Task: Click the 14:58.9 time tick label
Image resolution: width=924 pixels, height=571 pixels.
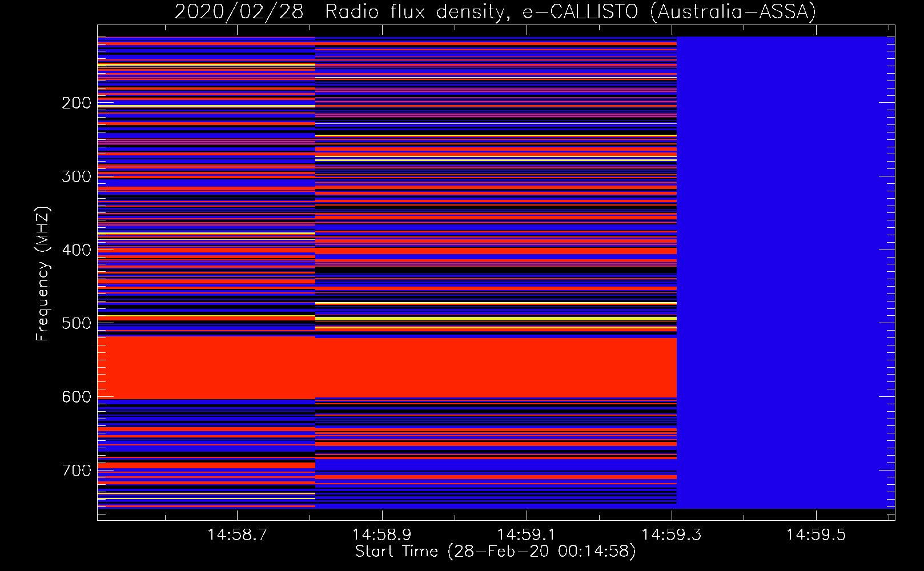Action: click(x=381, y=534)
